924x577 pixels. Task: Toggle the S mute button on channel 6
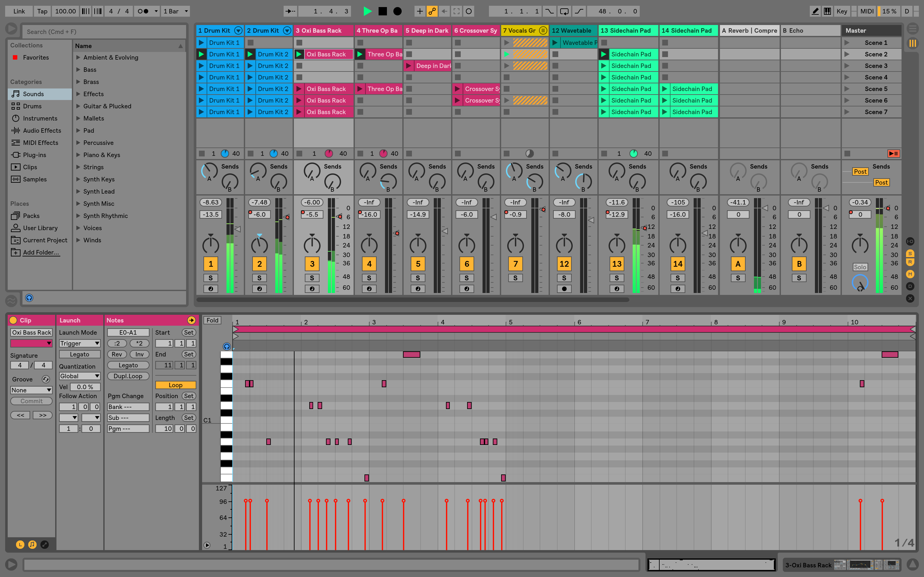point(466,277)
